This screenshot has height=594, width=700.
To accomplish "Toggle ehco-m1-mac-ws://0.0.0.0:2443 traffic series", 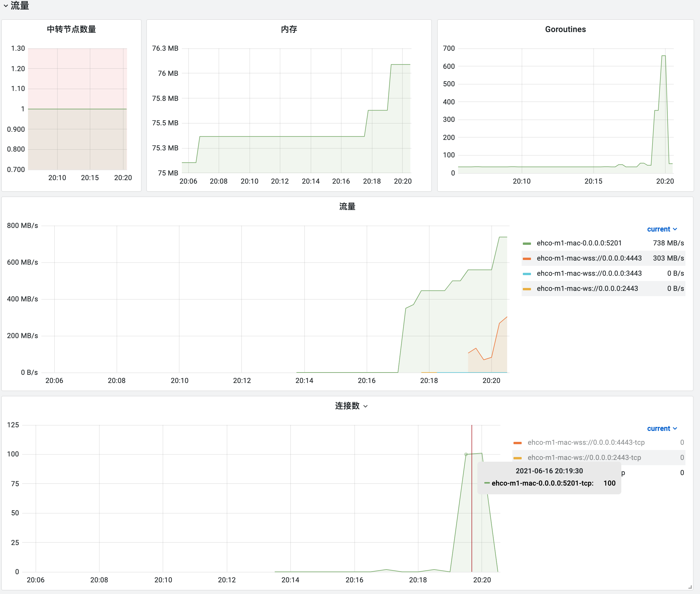I will (587, 289).
